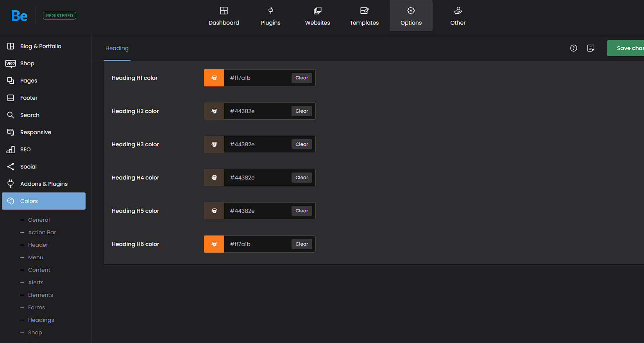Open Search settings
The image size is (644, 343).
pyautogui.click(x=44, y=115)
